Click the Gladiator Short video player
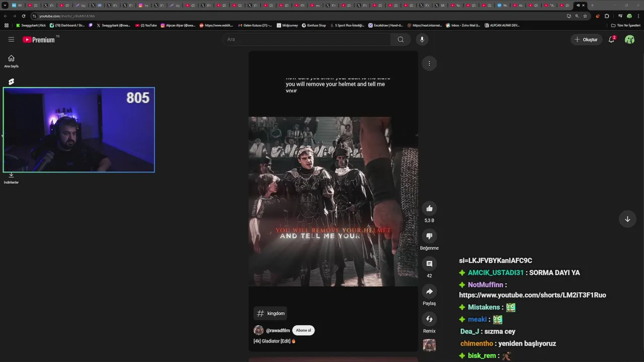 (333, 201)
